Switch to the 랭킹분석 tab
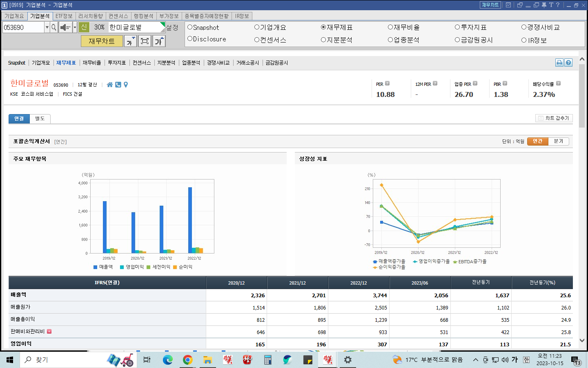This screenshot has height=368, width=588. [144, 16]
